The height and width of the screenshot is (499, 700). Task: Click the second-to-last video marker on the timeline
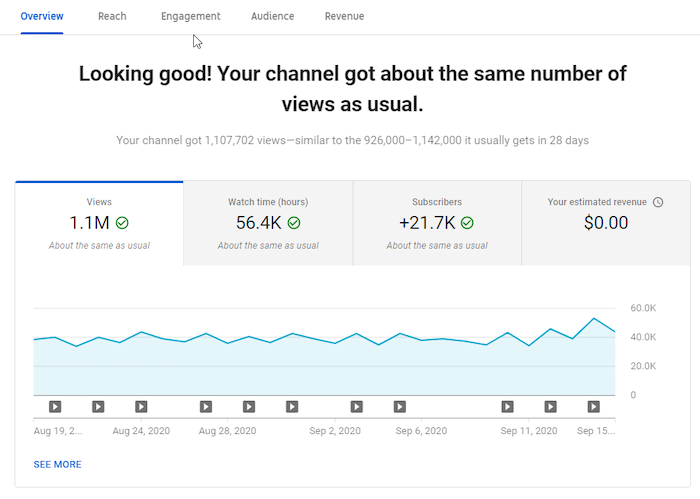click(x=551, y=407)
